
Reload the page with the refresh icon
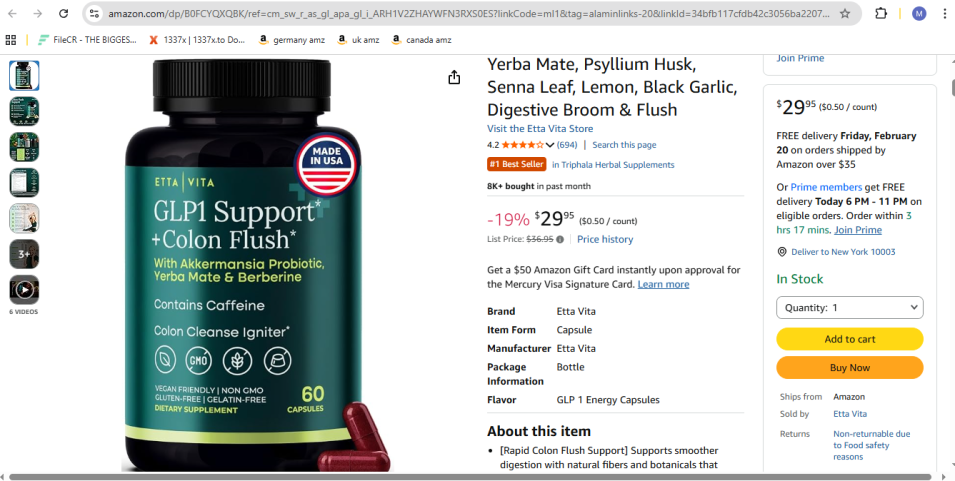[63, 13]
